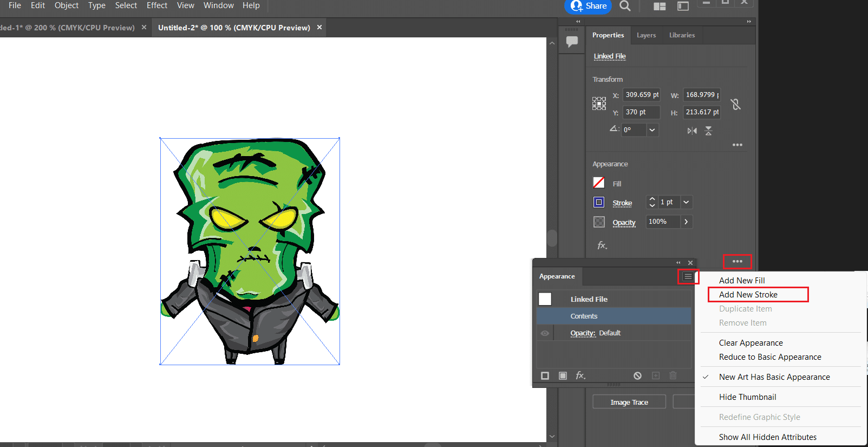
Task: Select the Contents row in Appearance panel
Action: (614, 316)
